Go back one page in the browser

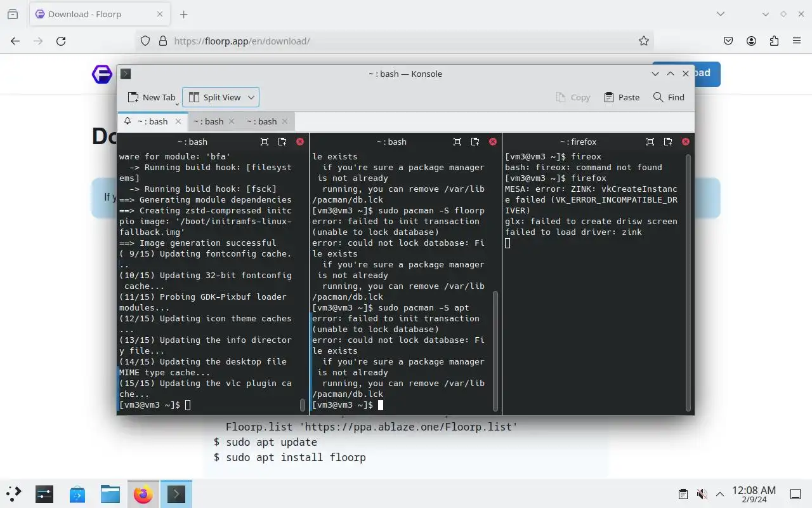[x=15, y=41]
